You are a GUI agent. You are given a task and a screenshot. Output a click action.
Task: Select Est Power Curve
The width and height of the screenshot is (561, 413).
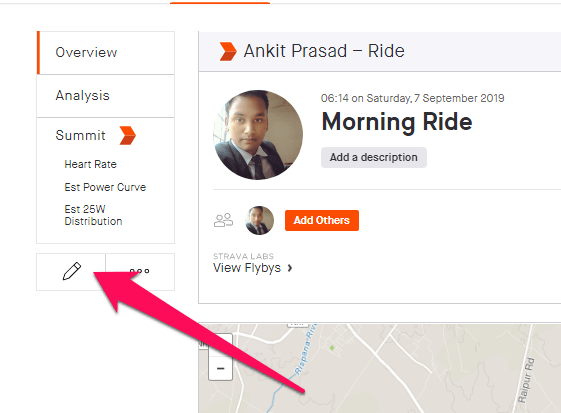tap(105, 187)
